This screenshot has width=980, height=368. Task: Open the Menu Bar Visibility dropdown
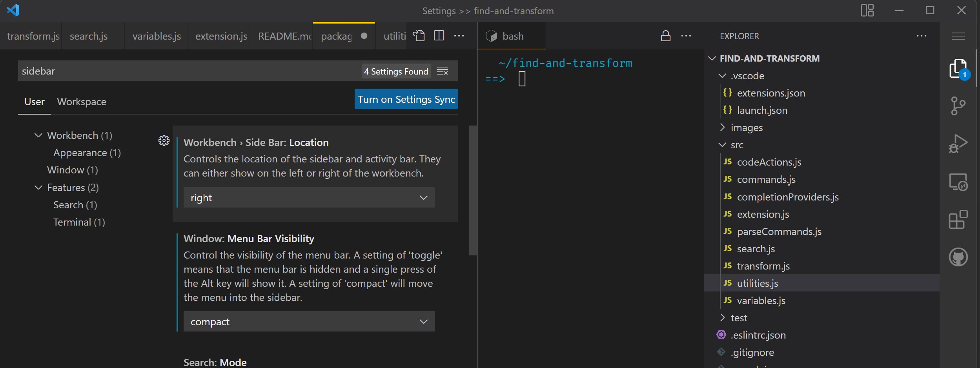click(x=309, y=322)
